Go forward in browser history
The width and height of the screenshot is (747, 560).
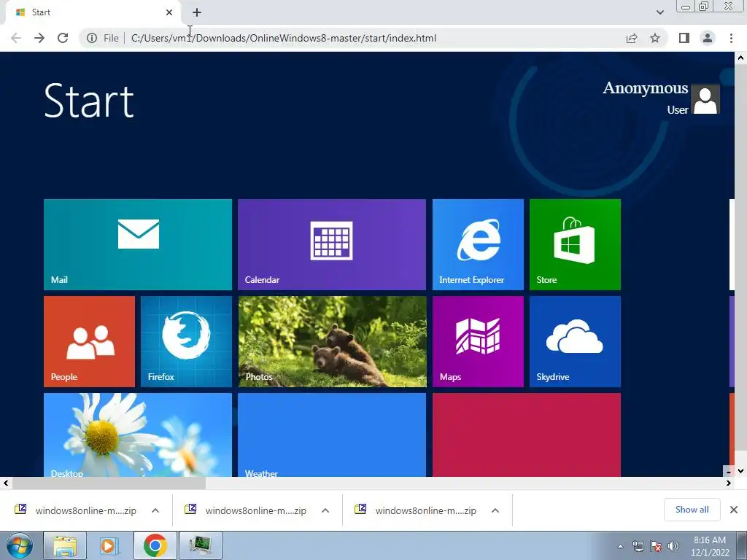pos(39,38)
